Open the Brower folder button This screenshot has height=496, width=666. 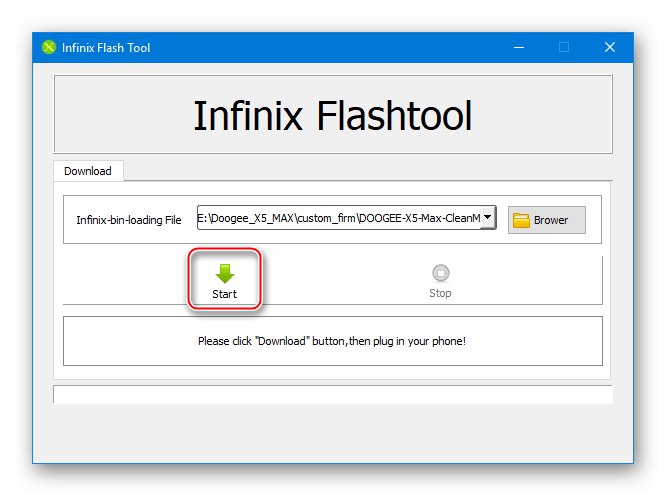[x=547, y=220]
